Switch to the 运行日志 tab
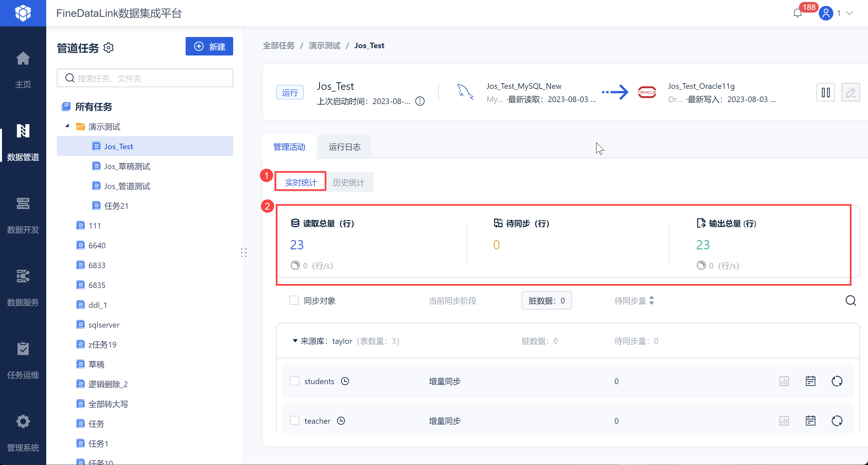The height and width of the screenshot is (465, 868). (344, 147)
